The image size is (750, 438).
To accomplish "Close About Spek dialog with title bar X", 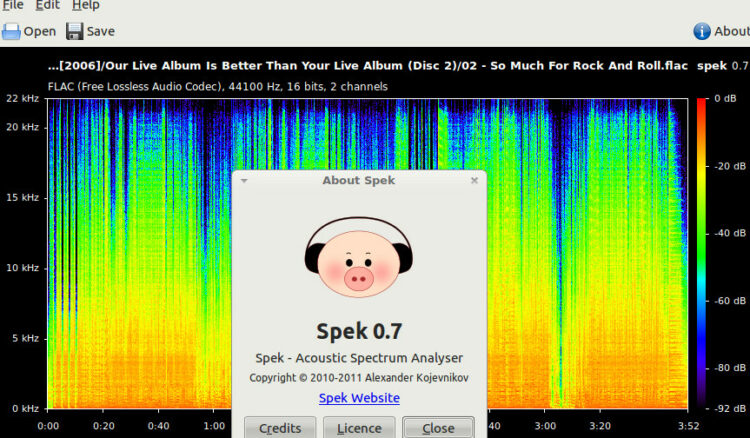I will 474,181.
